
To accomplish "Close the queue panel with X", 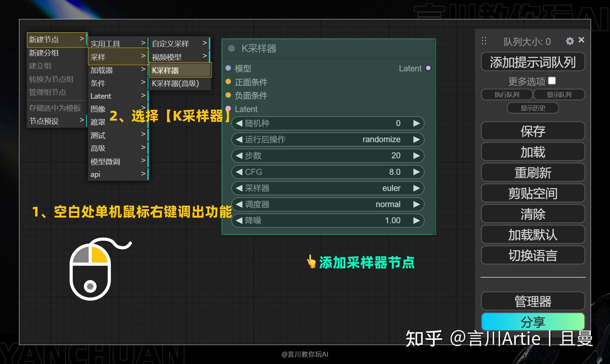I will pyautogui.click(x=581, y=40).
